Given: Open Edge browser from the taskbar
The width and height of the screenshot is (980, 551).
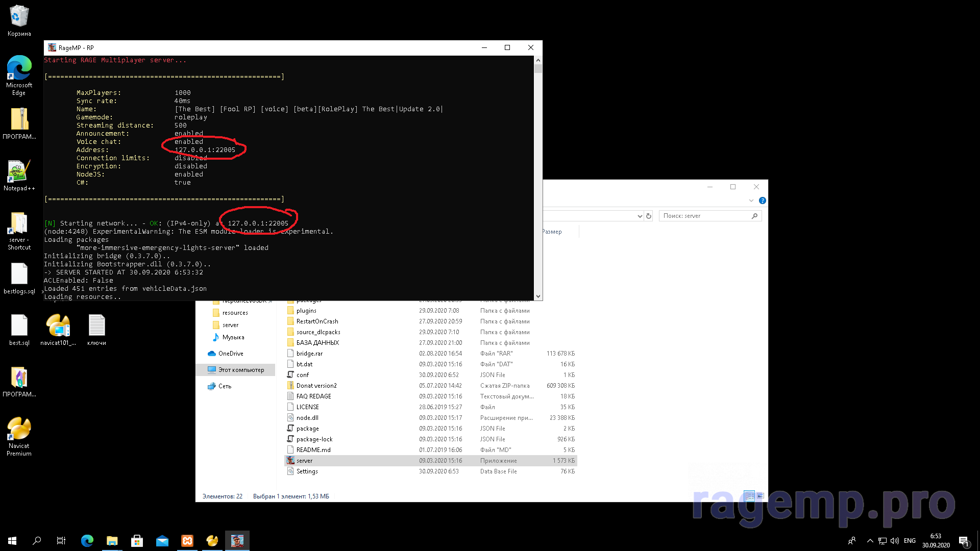Looking at the screenshot, I should click(87, 541).
